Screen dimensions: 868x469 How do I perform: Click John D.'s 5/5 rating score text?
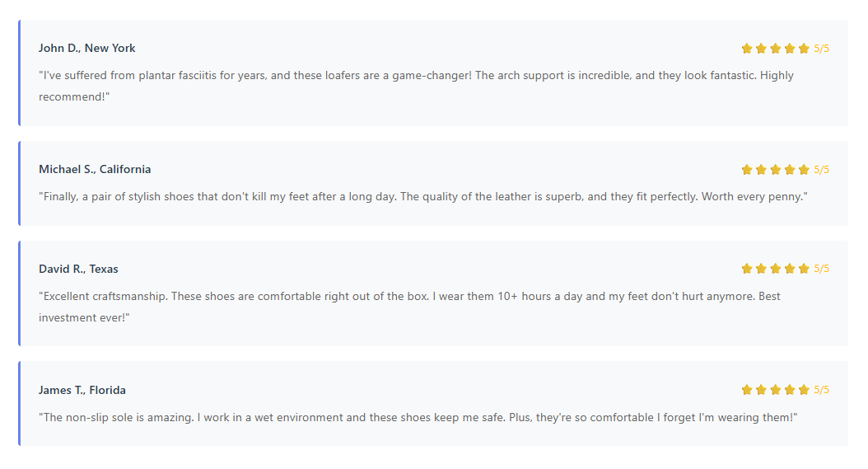pos(822,49)
